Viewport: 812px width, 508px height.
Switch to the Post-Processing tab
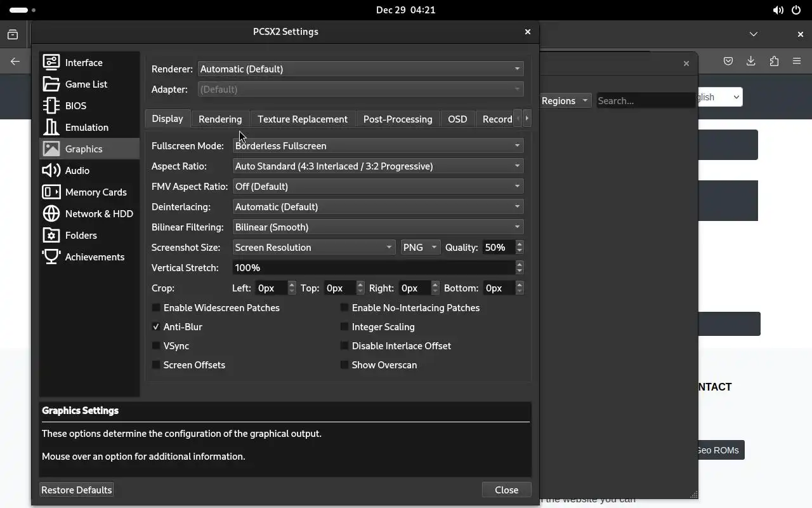pyautogui.click(x=398, y=119)
